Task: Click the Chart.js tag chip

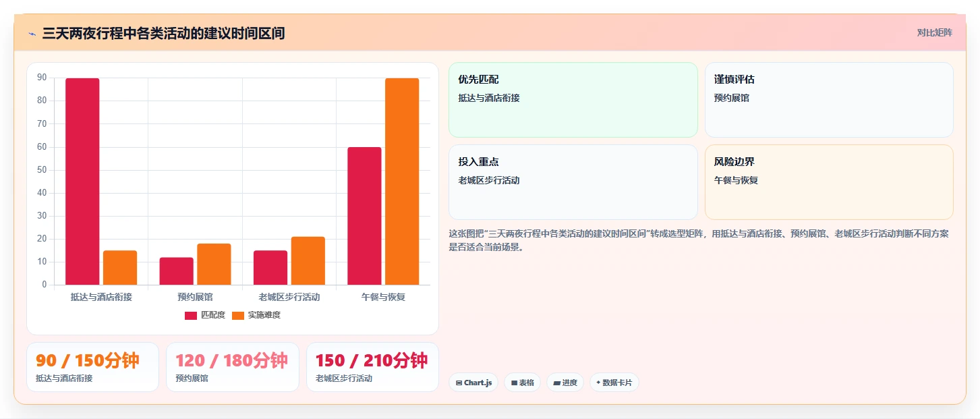Action: point(473,383)
